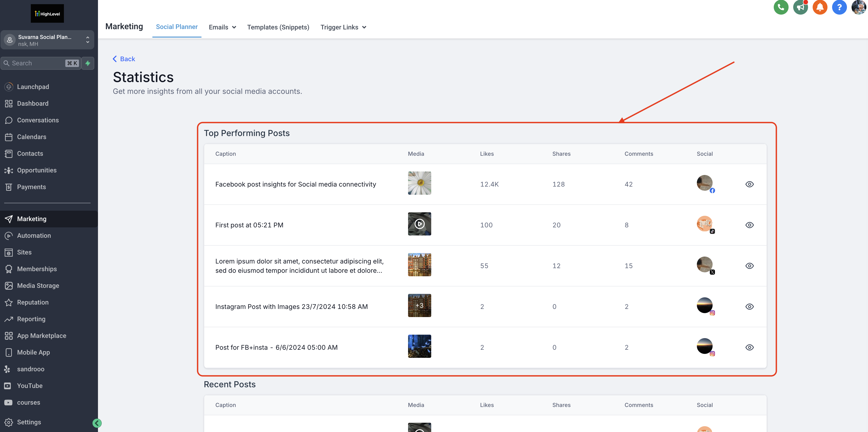
Task: Expand the Trigger Links dropdown
Action: [343, 27]
